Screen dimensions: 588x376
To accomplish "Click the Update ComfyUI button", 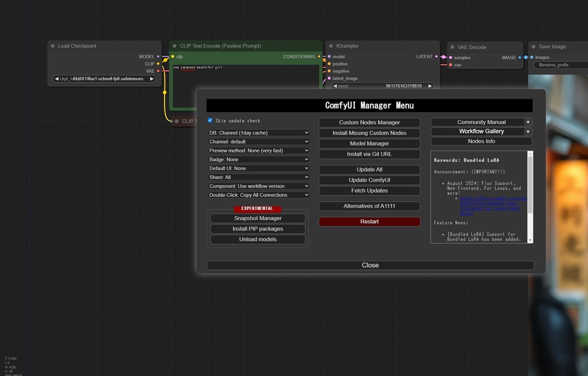I will (369, 180).
